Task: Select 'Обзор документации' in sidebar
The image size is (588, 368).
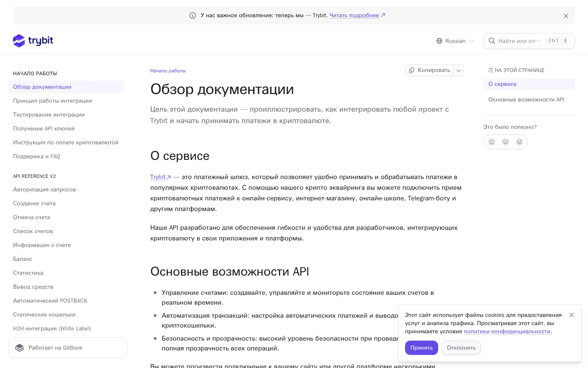Action: tap(66, 87)
